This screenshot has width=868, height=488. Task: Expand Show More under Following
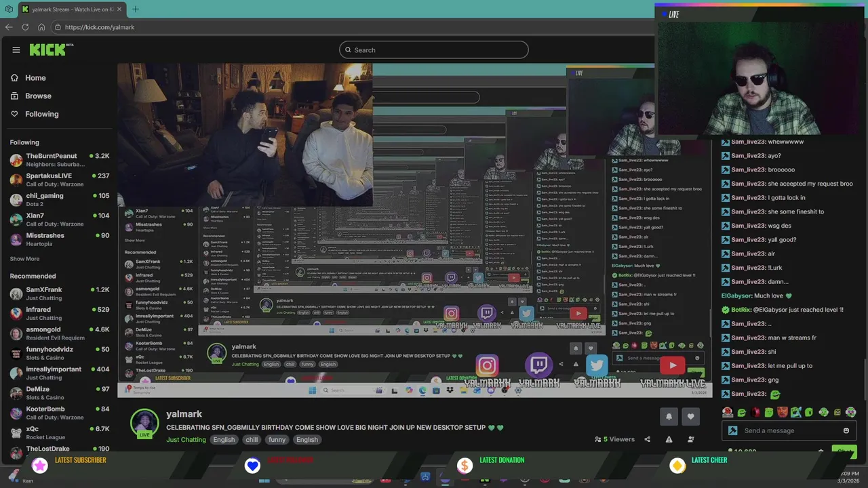click(24, 259)
